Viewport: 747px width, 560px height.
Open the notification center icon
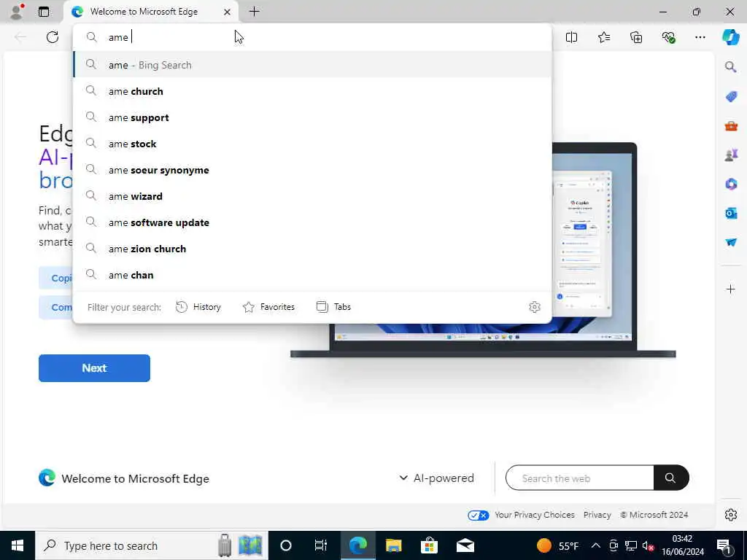point(724,545)
